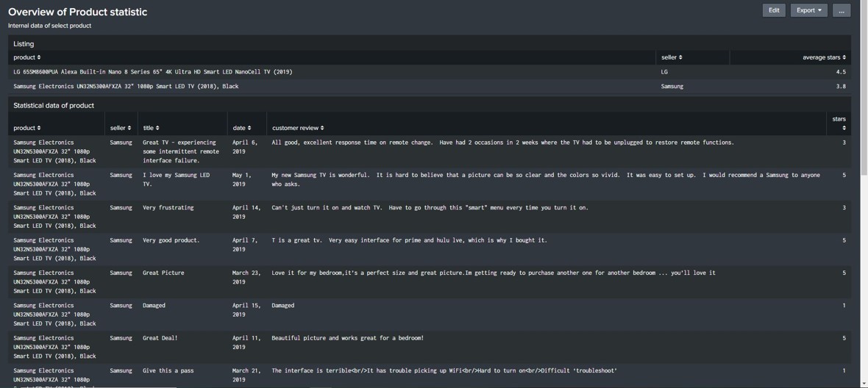
Task: Open the more options ellipsis button
Action: coord(841,10)
